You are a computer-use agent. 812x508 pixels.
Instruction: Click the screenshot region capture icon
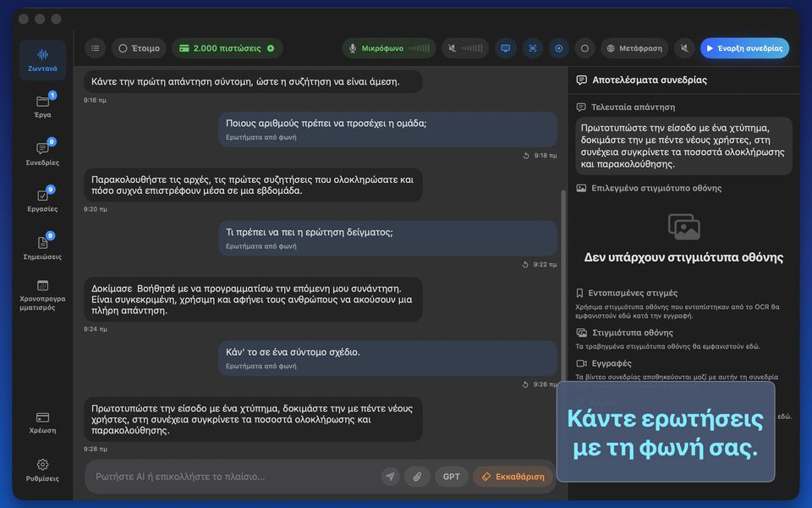[532, 48]
